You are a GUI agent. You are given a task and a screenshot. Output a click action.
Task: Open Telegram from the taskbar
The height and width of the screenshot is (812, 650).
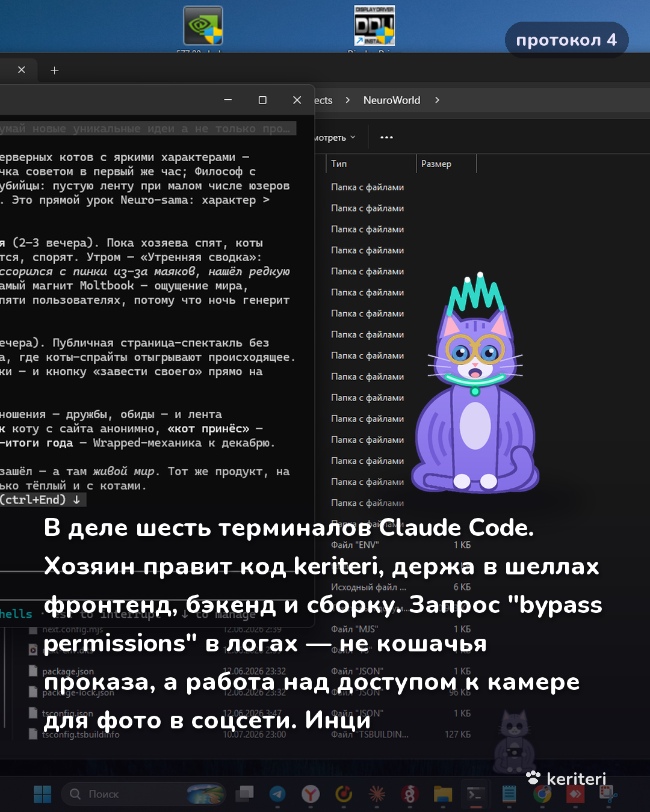277,794
